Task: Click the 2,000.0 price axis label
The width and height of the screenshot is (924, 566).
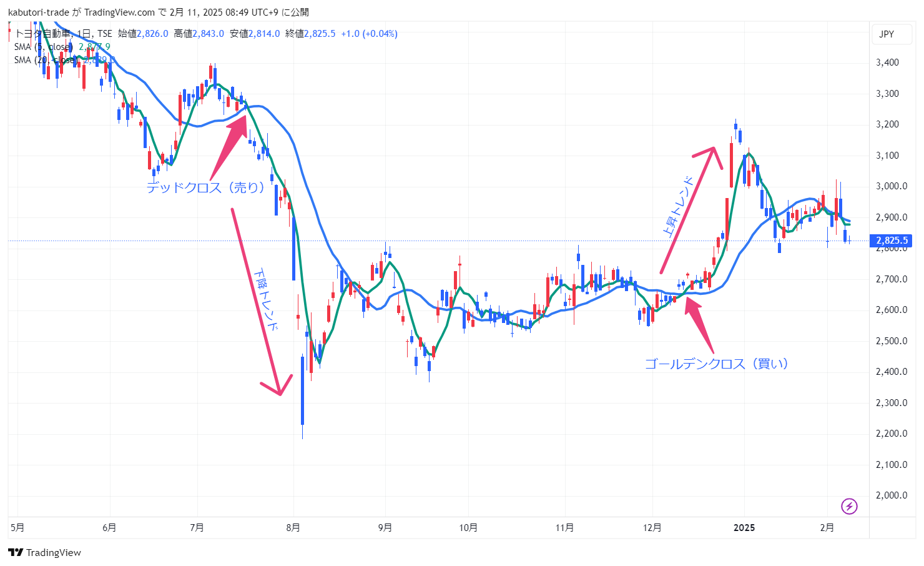Action: click(x=892, y=495)
